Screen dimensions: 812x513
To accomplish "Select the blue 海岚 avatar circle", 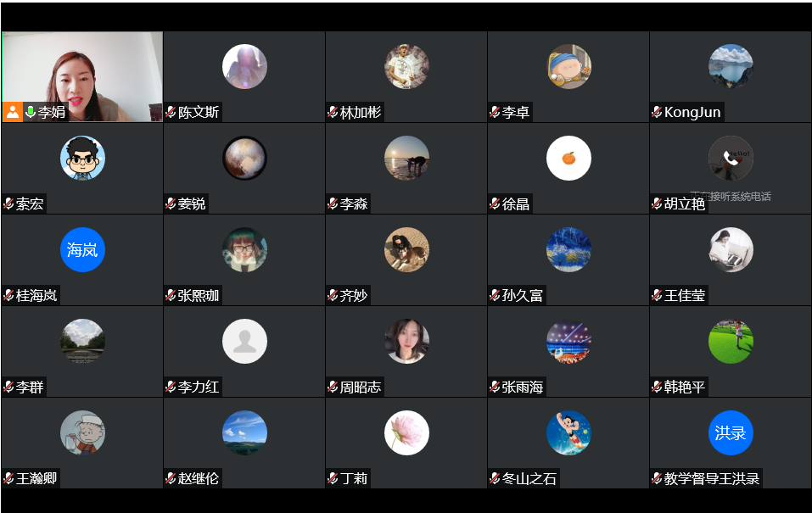I will (82, 250).
